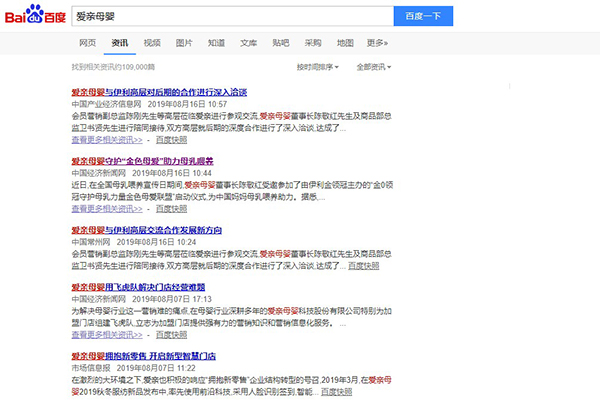
Task: Click the Baidu logo
Action: (x=35, y=17)
